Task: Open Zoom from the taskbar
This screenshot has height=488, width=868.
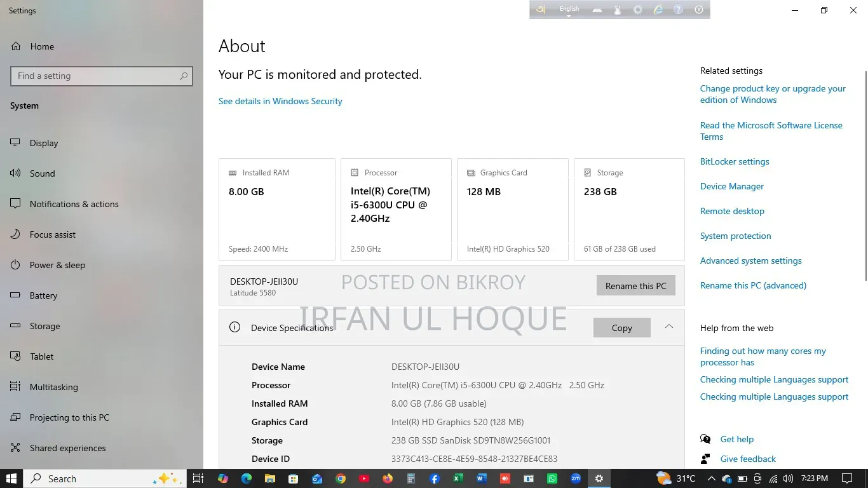Action: pyautogui.click(x=576, y=478)
